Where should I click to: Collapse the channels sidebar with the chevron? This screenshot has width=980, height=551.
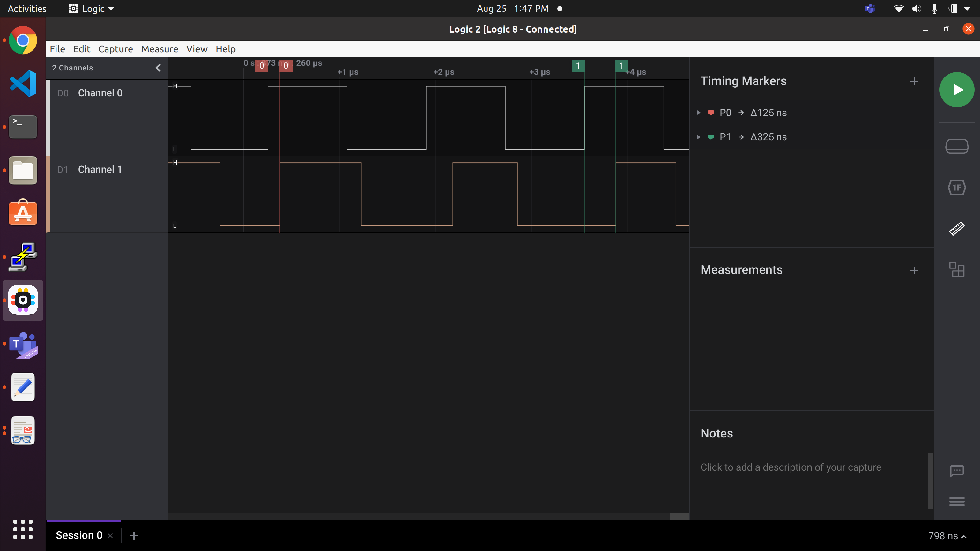pos(158,68)
